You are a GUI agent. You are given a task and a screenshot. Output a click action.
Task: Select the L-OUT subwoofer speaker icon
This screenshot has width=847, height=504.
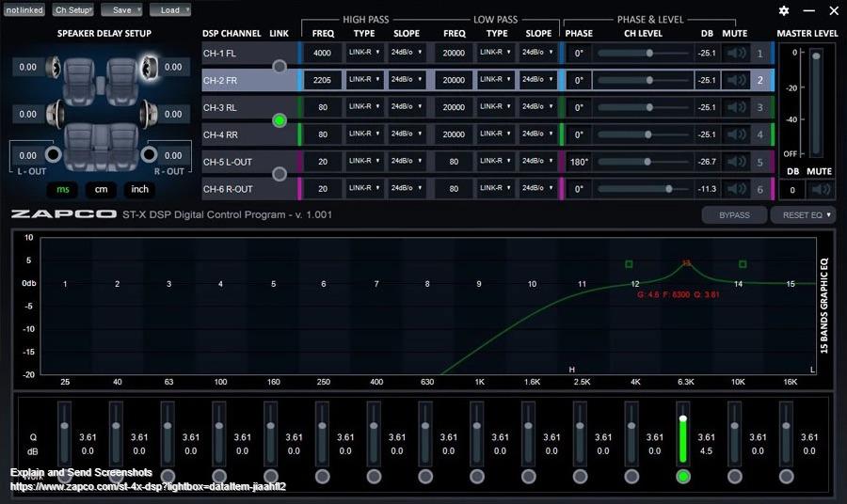pos(53,154)
